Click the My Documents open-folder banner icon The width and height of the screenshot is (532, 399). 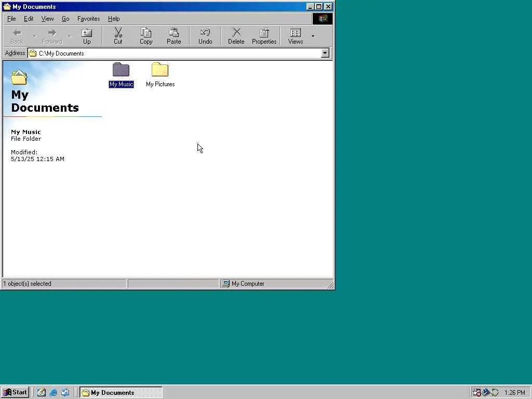point(19,77)
